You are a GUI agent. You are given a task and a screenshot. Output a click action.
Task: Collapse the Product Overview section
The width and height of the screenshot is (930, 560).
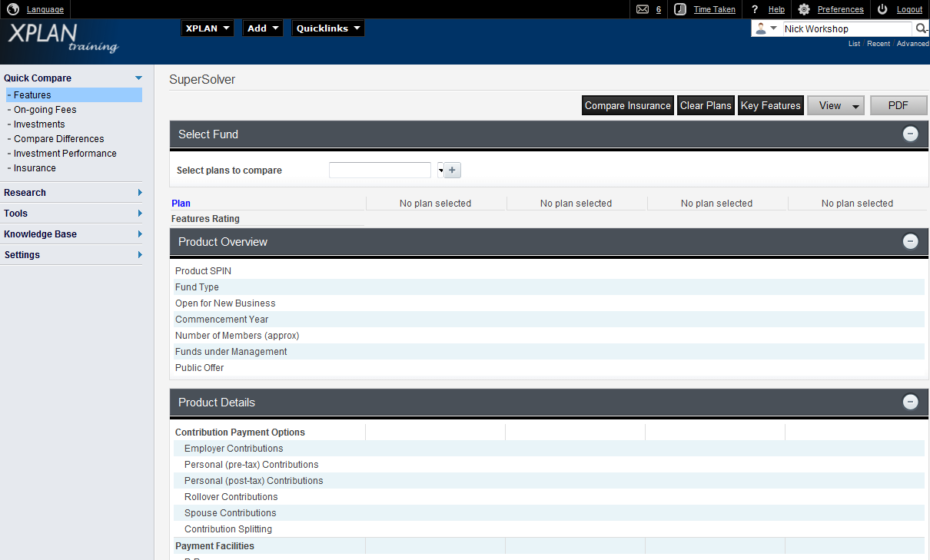coord(910,241)
